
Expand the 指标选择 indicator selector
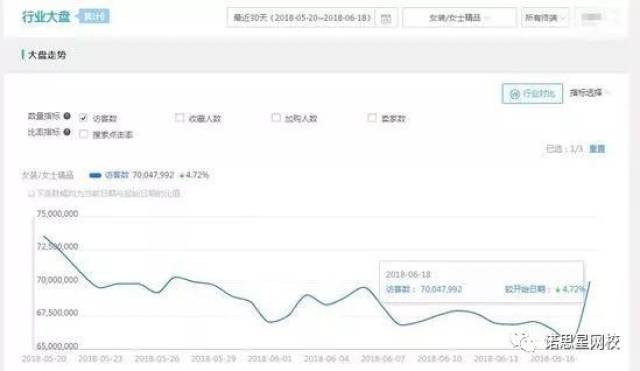tap(590, 93)
